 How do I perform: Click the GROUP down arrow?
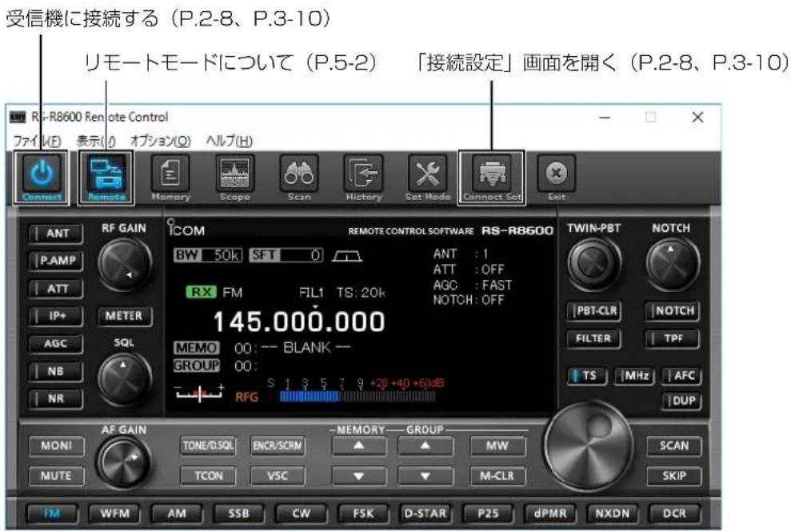click(425, 476)
